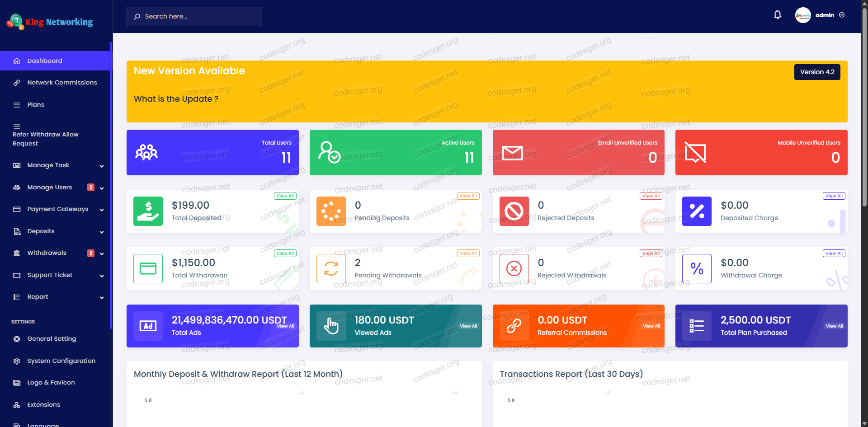Open Network Commissions in sidebar
The image size is (868, 427).
pos(62,83)
